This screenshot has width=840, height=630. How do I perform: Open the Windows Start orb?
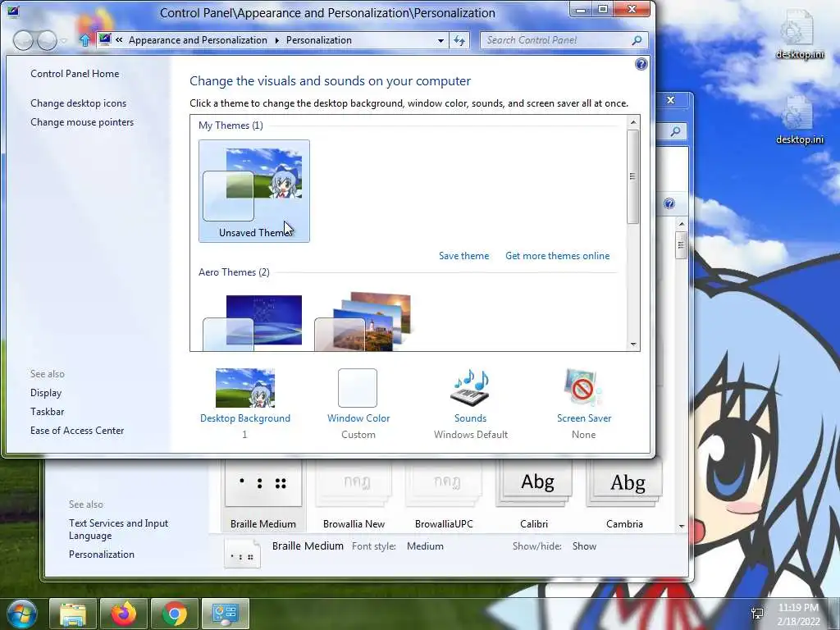21,614
